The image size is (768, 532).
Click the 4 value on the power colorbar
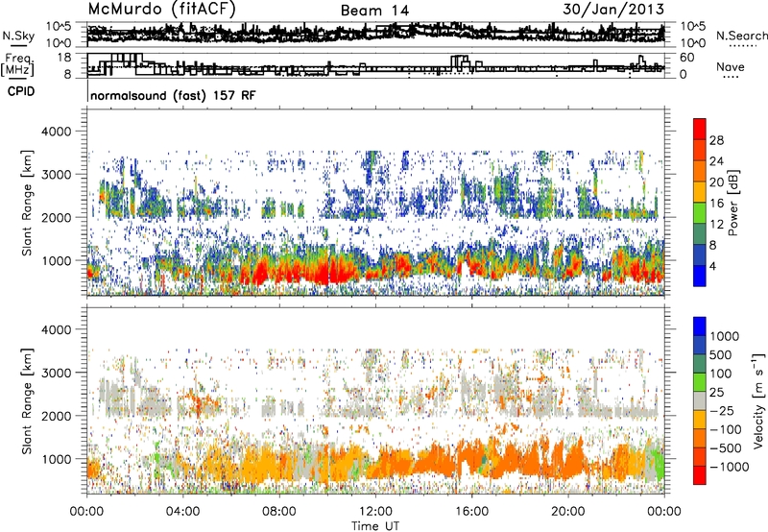click(712, 266)
